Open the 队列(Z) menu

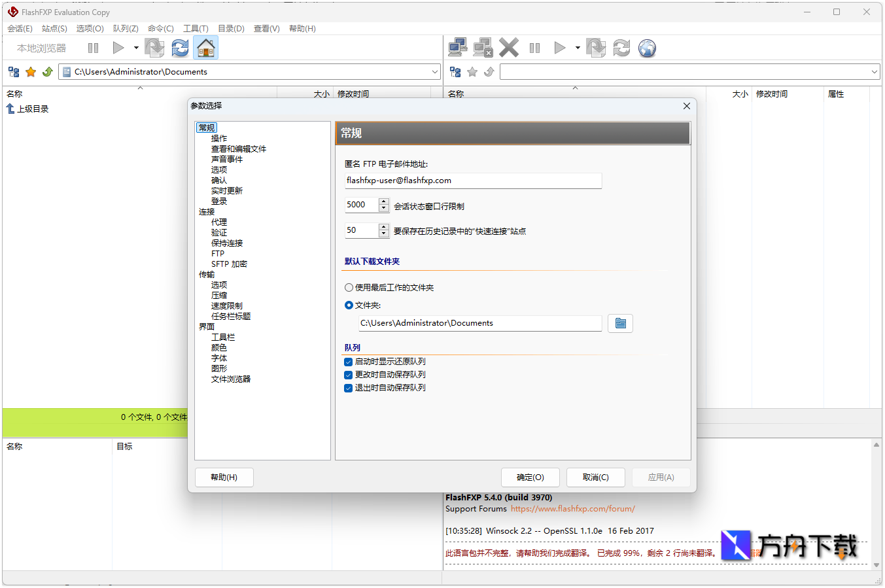point(126,29)
